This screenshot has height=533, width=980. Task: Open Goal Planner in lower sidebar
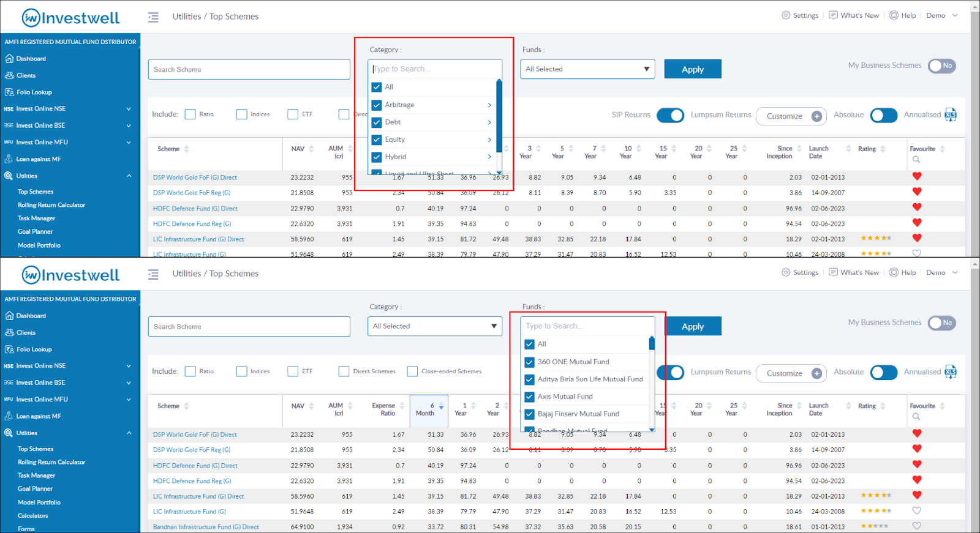(x=35, y=489)
